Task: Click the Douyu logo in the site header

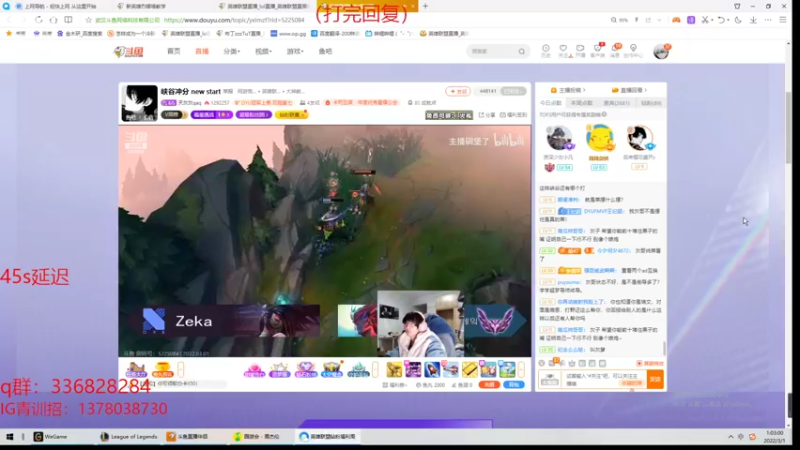Action: [x=129, y=52]
